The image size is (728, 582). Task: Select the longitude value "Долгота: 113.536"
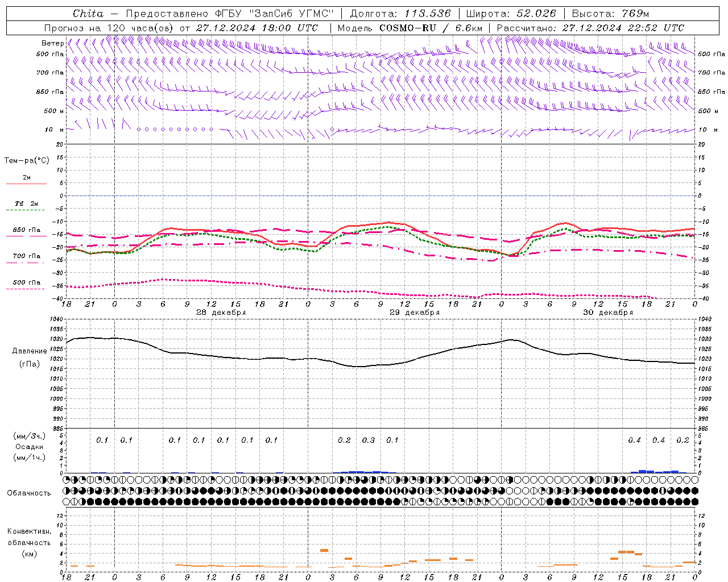[400, 14]
